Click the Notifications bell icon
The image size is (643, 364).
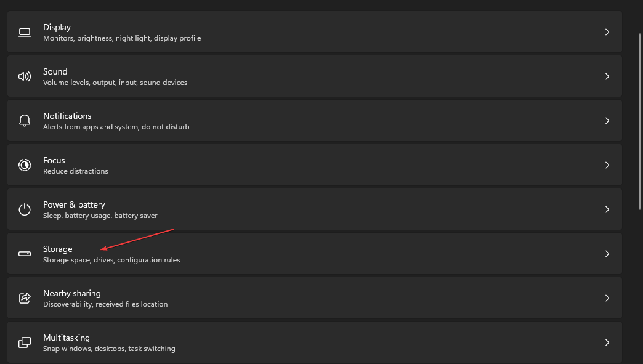(25, 120)
